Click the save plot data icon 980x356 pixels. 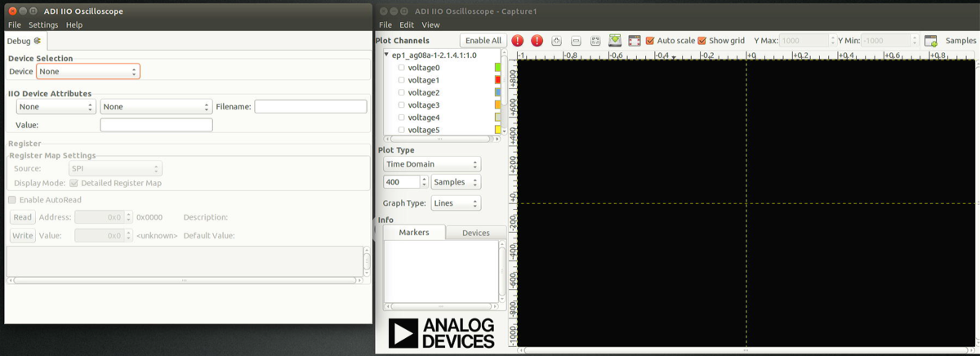(x=614, y=40)
